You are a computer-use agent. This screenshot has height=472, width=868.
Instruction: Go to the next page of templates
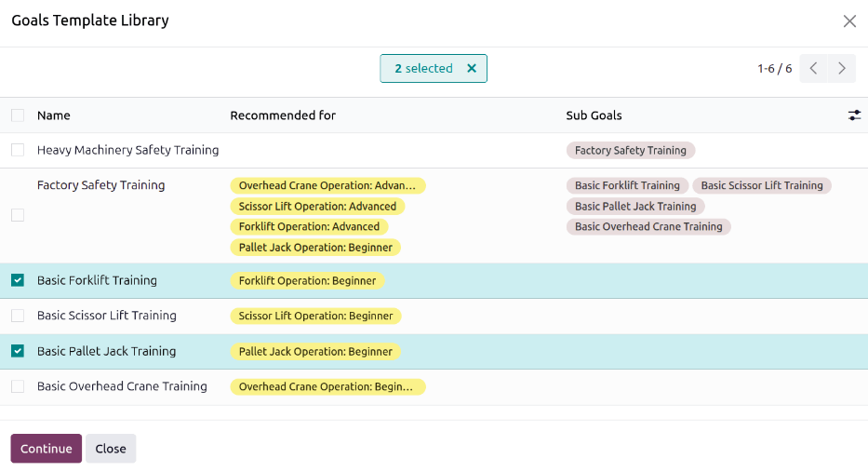coord(841,69)
